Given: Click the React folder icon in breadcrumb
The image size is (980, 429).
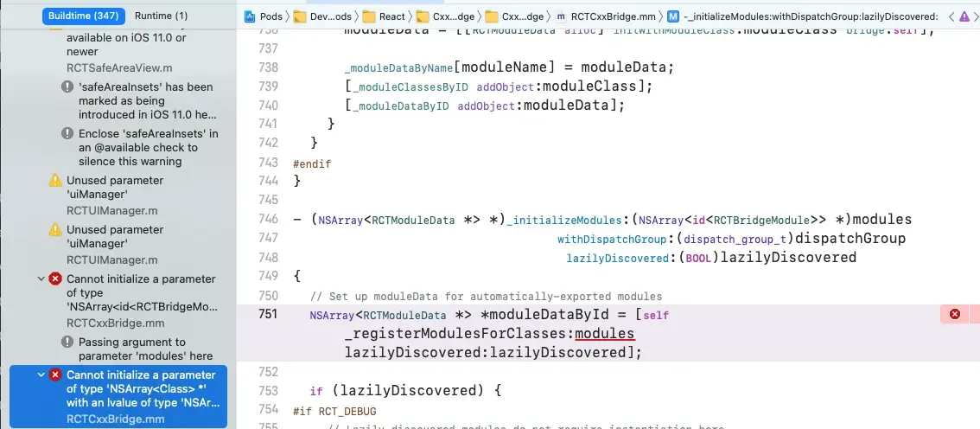Looking at the screenshot, I should [x=369, y=16].
